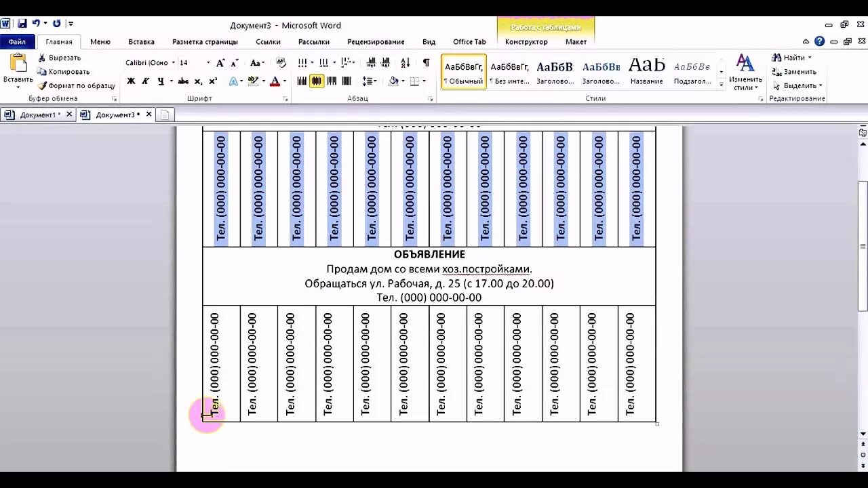The height and width of the screenshot is (488, 868).
Task: Click heading text ОБЪЯВЛЕНИЕ
Action: pyautogui.click(x=429, y=255)
